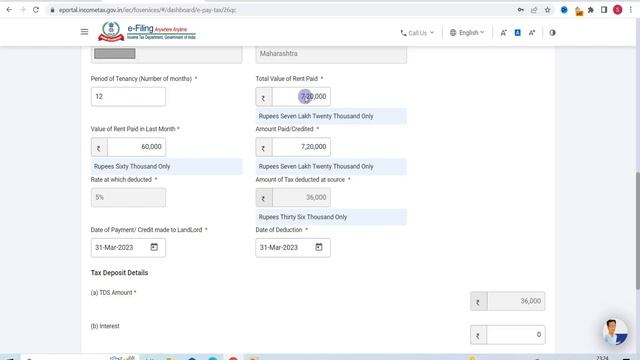
Task: Edit the Interest amount field
Action: (x=516, y=335)
